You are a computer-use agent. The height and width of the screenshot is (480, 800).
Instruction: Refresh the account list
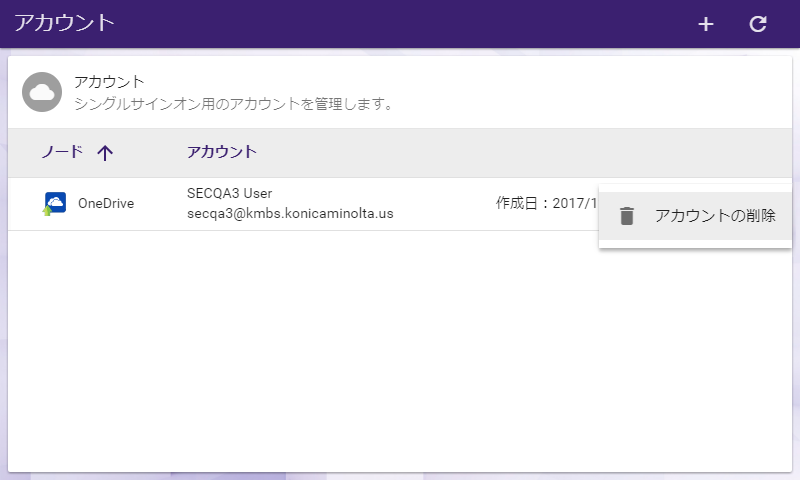758,24
